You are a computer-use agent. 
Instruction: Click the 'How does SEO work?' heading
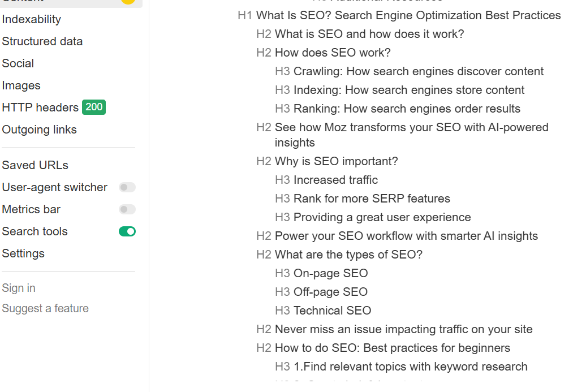(x=333, y=53)
